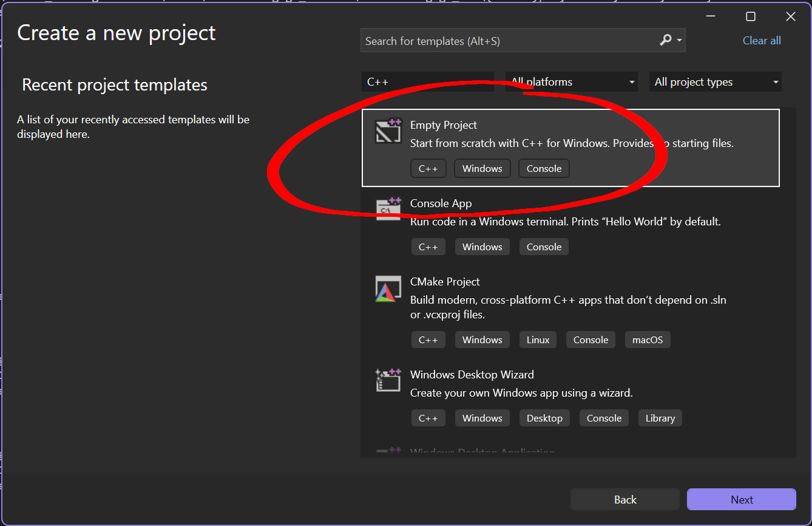Viewport: 812px width, 526px height.
Task: Expand the All platforms dropdown
Action: [x=572, y=82]
